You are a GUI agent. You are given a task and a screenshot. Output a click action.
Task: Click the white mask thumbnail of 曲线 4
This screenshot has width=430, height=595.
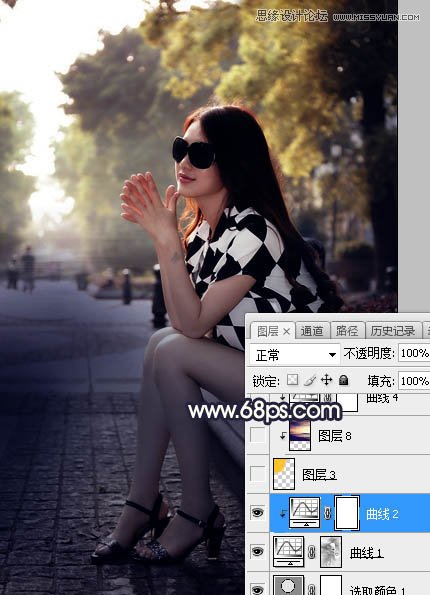(x=347, y=402)
